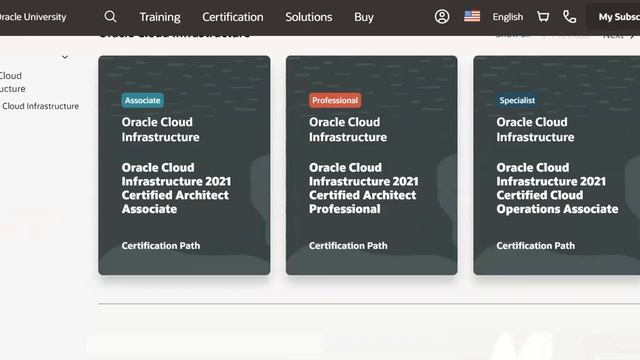Open Certified Architect Professional card title
The image size is (640, 360).
pyautogui.click(x=363, y=188)
